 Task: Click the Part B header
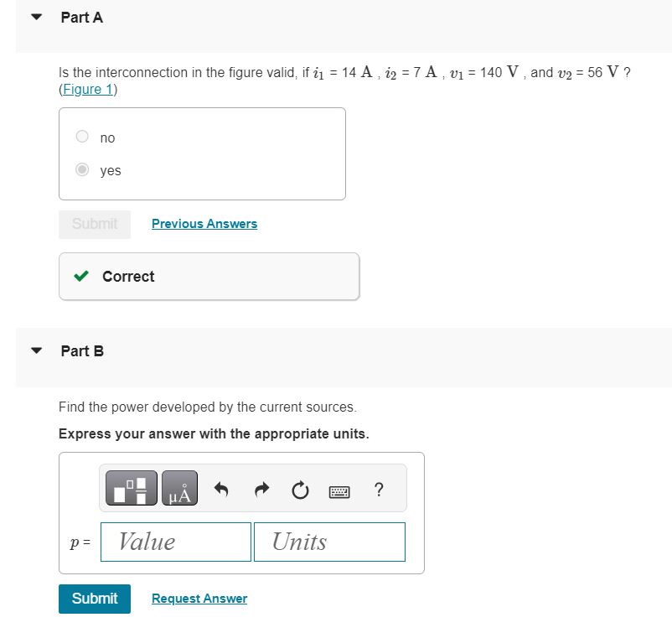click(82, 351)
